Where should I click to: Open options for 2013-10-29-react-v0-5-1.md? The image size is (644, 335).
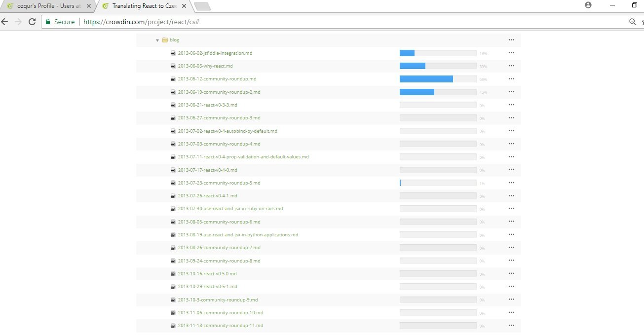[511, 287]
